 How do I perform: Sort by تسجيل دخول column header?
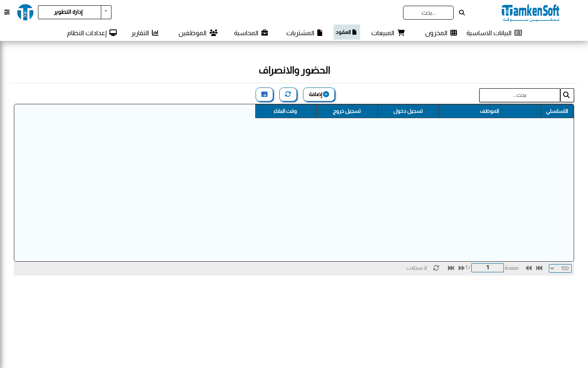(x=408, y=111)
